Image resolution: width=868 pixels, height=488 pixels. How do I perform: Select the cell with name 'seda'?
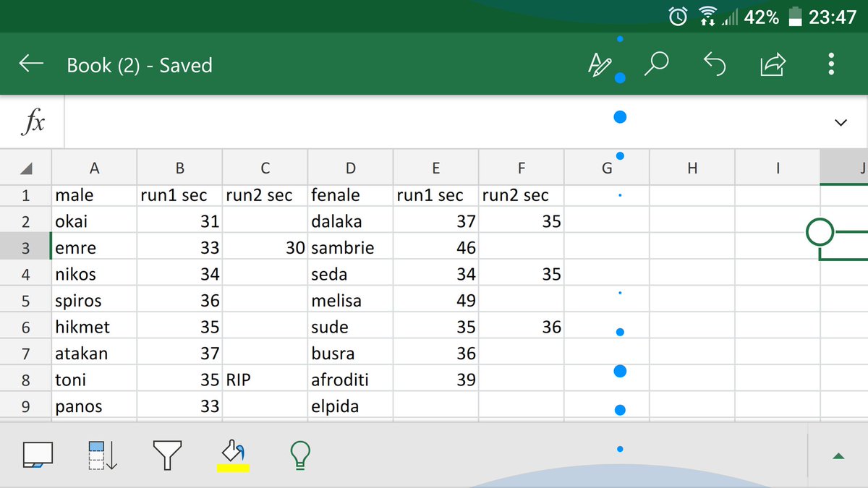pos(350,274)
